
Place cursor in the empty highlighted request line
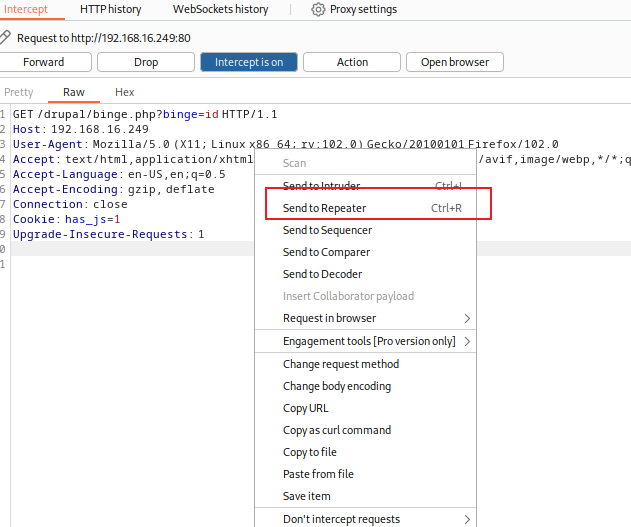[x=133, y=249]
